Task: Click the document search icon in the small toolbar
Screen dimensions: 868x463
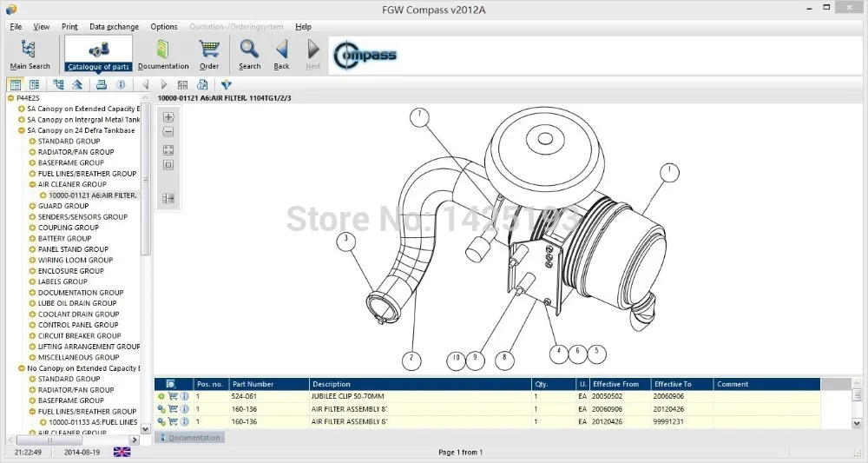Action: [x=202, y=85]
